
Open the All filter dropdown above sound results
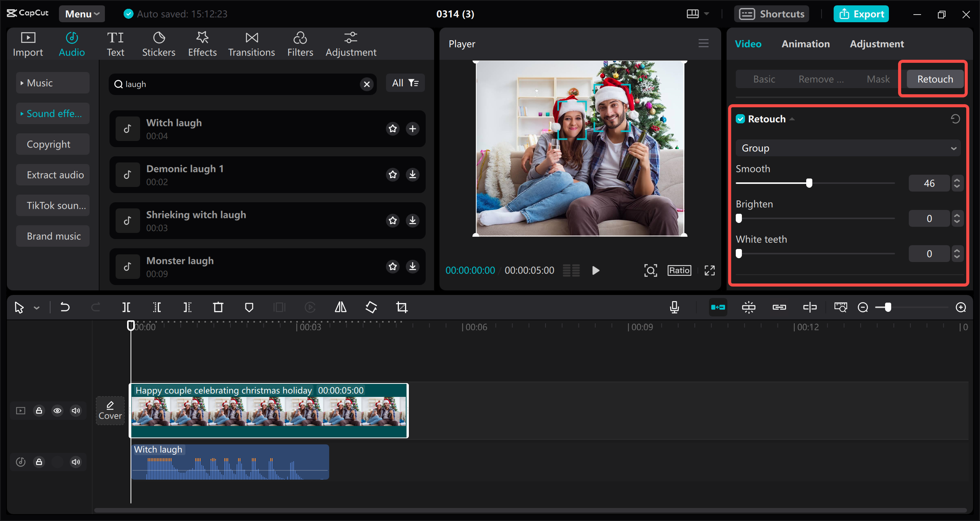click(405, 83)
